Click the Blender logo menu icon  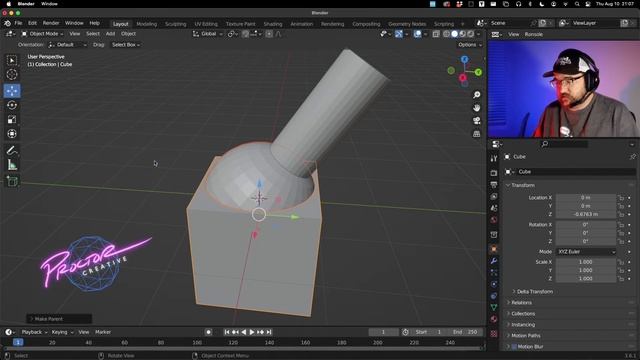(7, 23)
